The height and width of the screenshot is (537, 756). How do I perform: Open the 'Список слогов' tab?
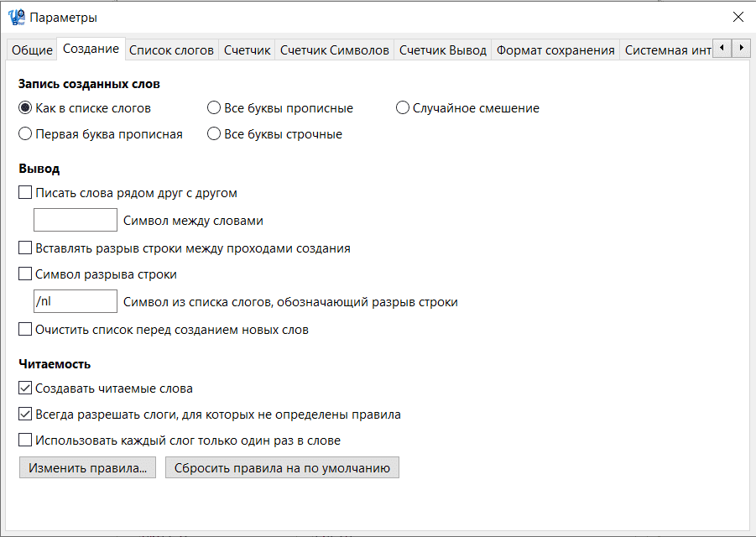tap(171, 50)
